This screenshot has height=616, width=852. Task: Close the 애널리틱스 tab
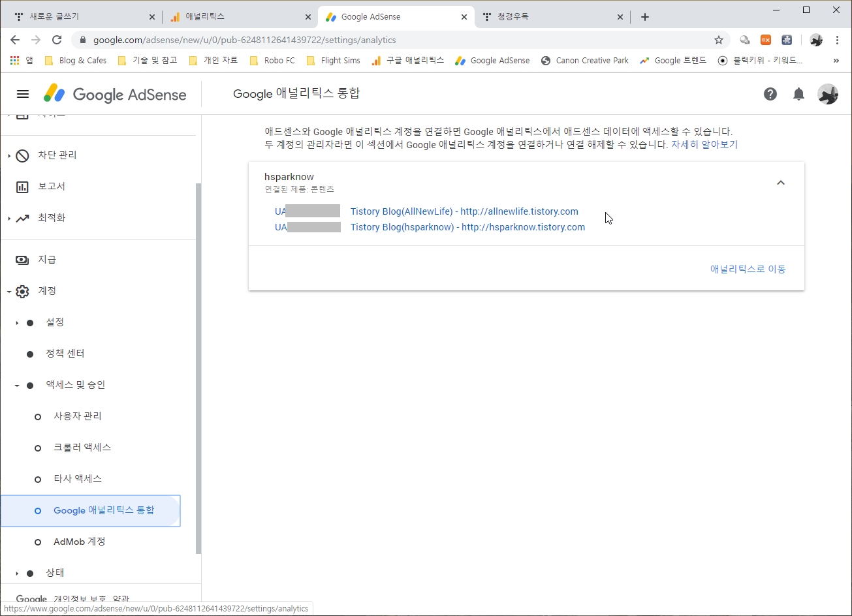click(x=309, y=17)
